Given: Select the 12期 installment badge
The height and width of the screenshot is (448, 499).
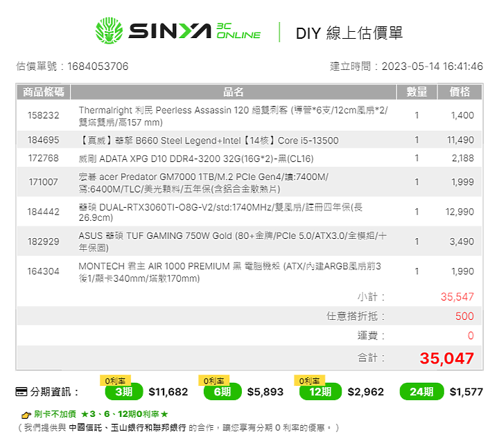Looking at the screenshot, I should tap(320, 392).
